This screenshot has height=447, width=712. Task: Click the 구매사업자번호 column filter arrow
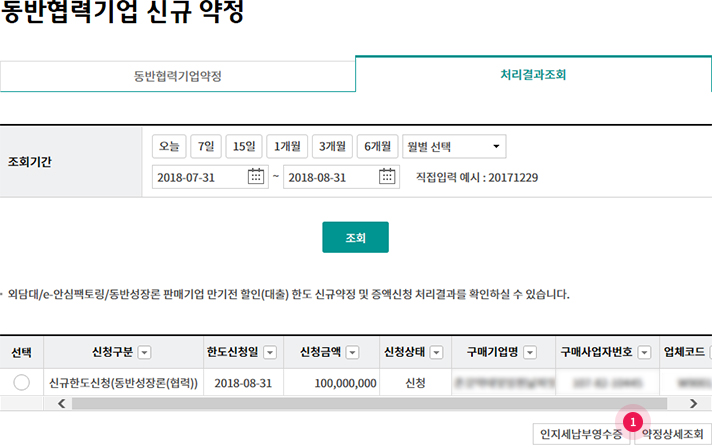tap(644, 352)
